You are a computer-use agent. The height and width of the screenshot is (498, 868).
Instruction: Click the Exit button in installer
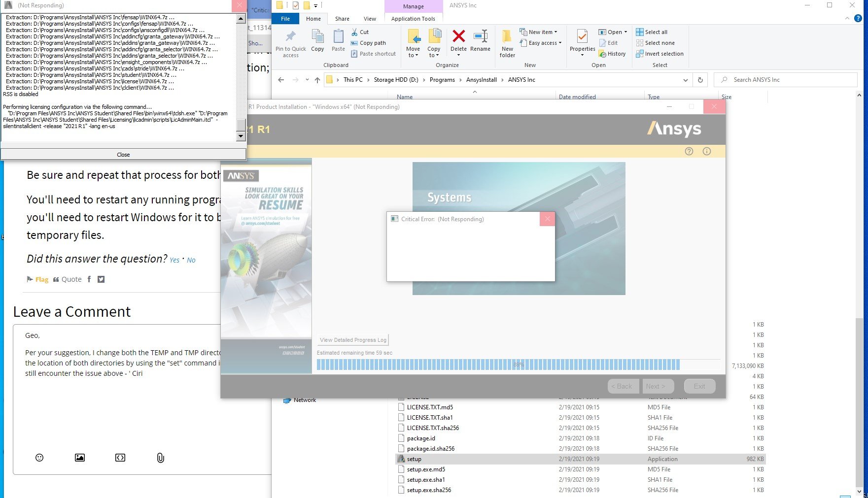click(699, 386)
